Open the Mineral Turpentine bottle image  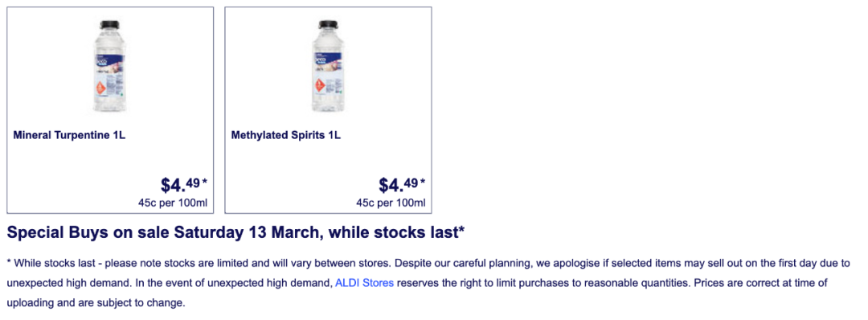[109, 67]
